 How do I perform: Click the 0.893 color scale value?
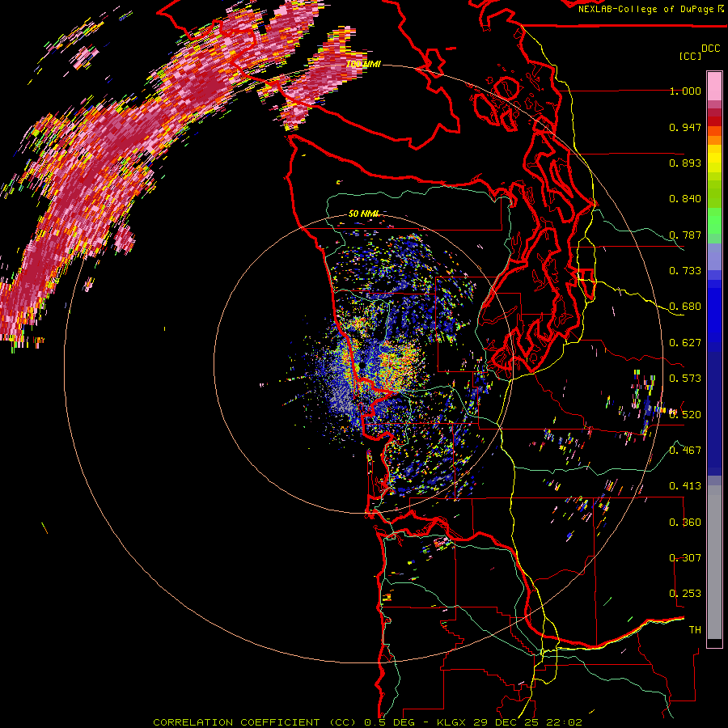tap(685, 163)
